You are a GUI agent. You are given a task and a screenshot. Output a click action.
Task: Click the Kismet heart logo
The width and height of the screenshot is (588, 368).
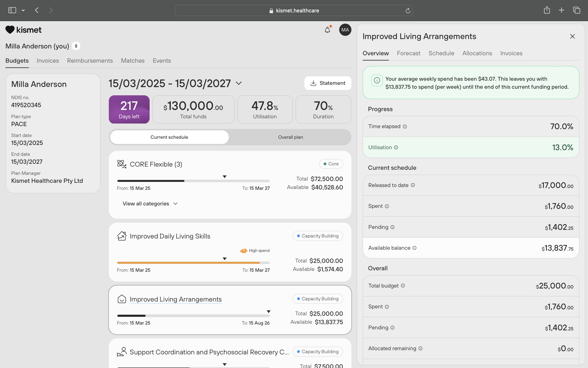(x=10, y=30)
